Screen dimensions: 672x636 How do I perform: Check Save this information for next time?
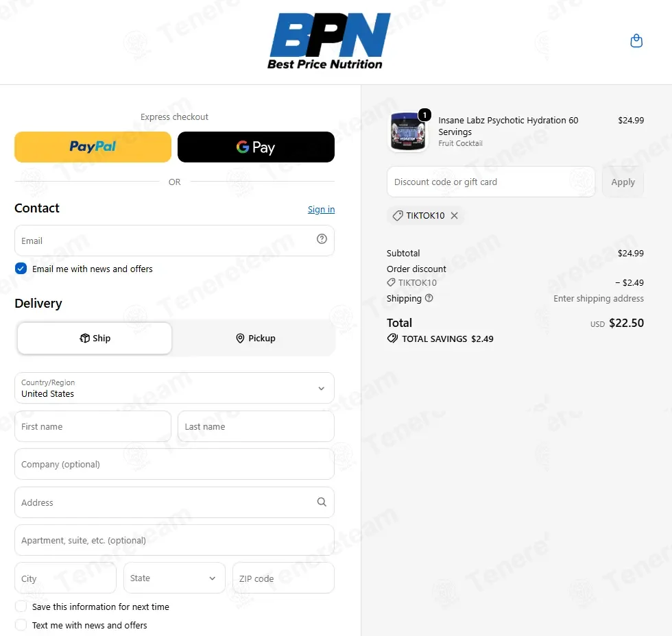(x=21, y=607)
